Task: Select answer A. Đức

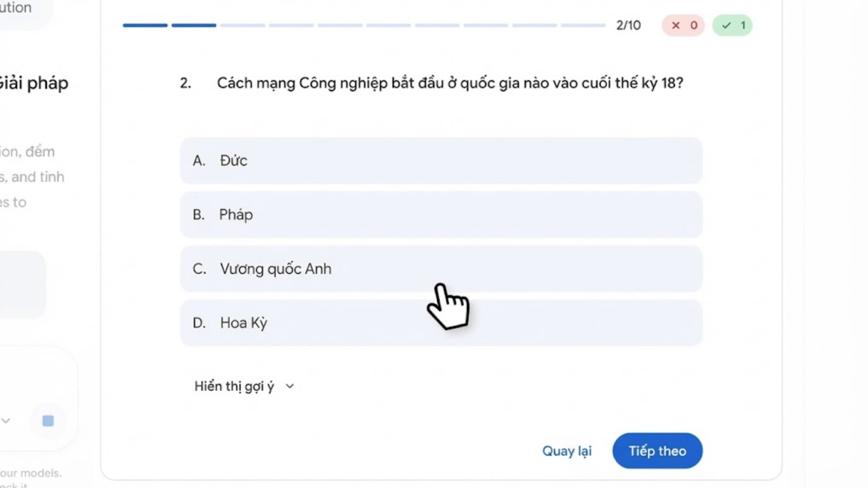Action: [441, 160]
